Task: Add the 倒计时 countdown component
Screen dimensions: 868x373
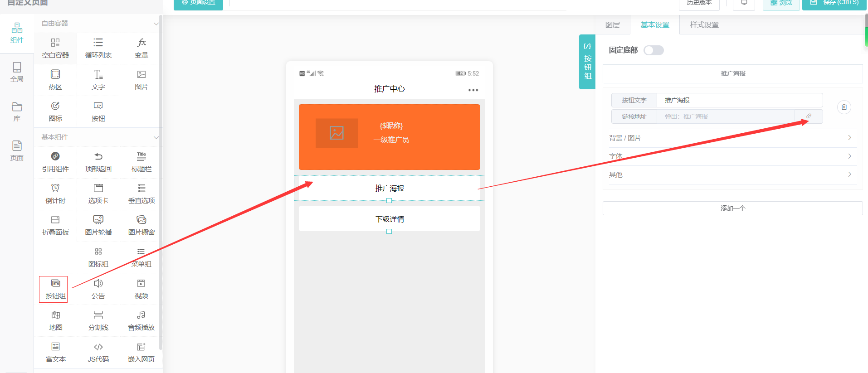Action: tap(55, 194)
